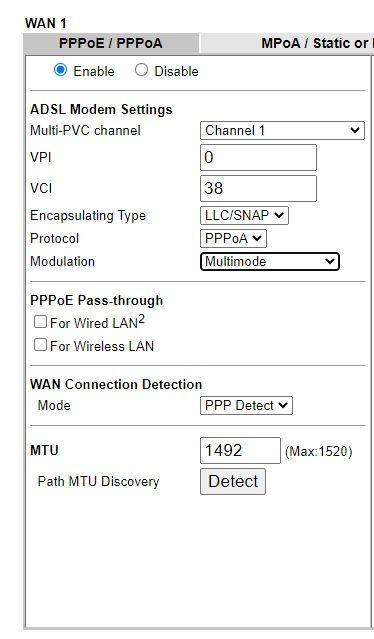Click the WAN 1 heading

coord(46,23)
